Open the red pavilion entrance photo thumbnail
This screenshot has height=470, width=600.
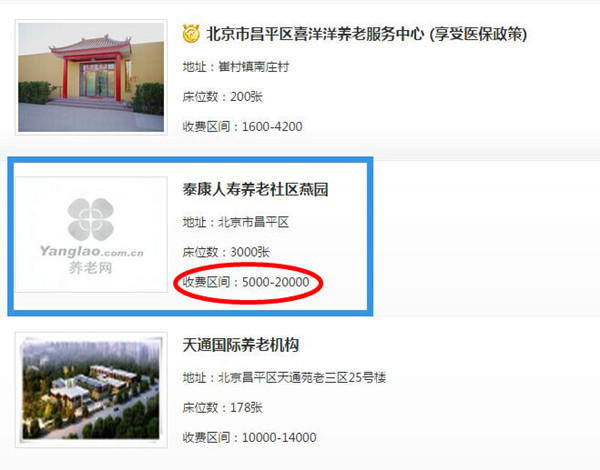91,77
